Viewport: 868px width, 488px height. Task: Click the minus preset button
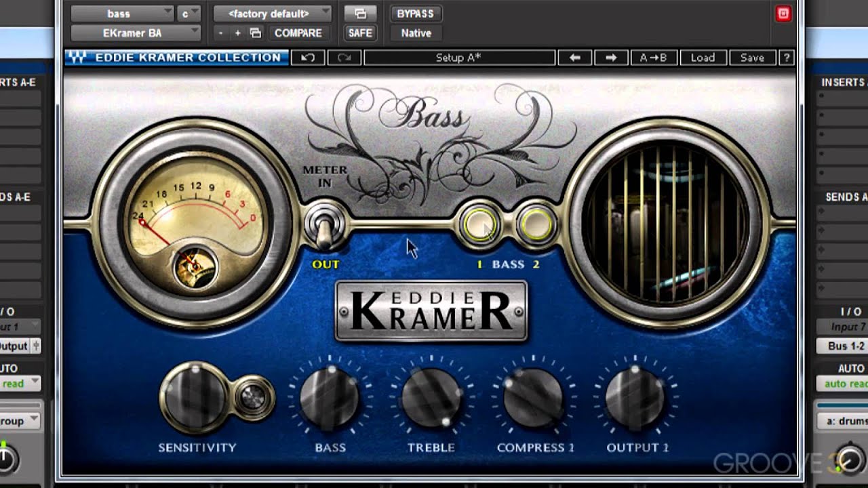click(x=221, y=33)
